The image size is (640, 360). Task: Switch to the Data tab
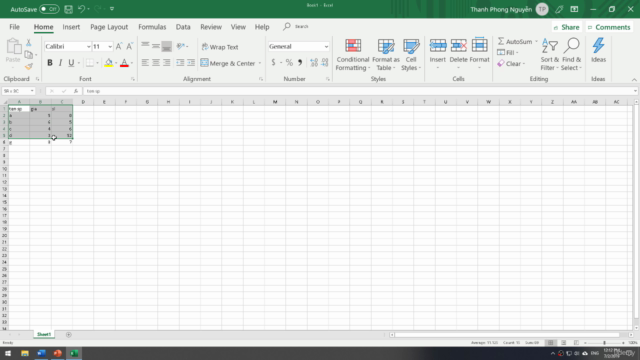[x=183, y=27]
